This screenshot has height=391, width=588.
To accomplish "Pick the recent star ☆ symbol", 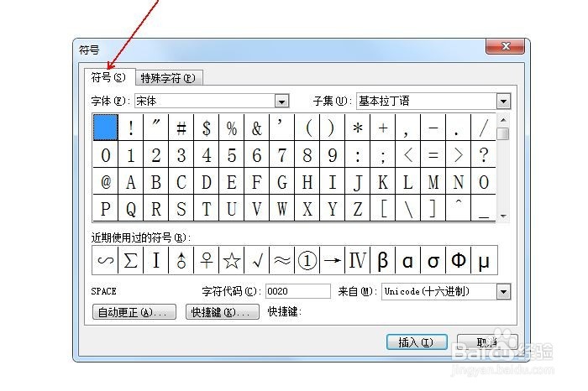I will click(x=231, y=260).
